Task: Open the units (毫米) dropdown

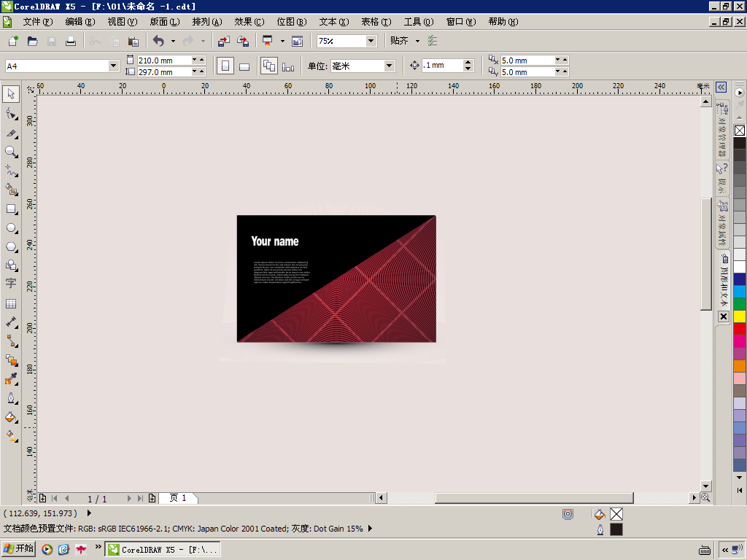Action: click(x=389, y=66)
